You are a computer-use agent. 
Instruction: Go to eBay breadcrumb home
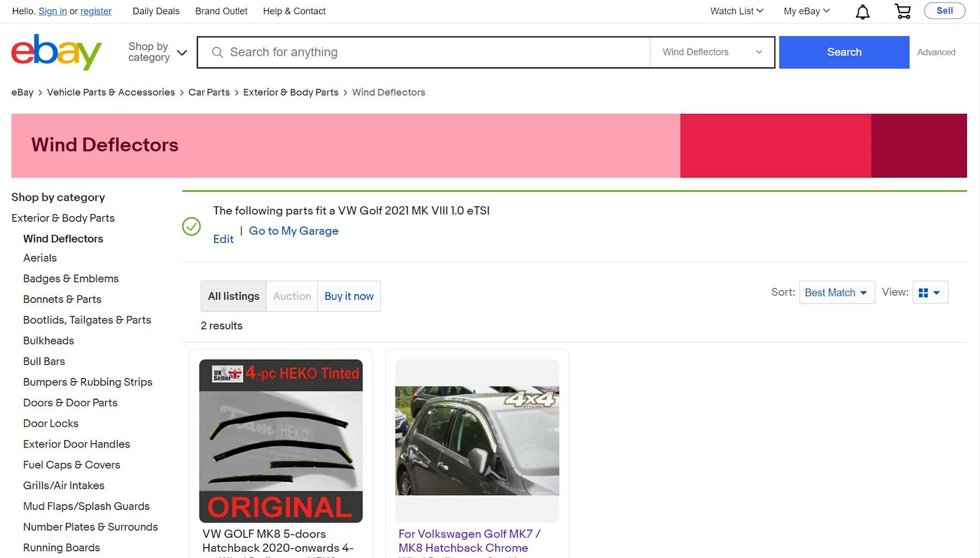[23, 92]
